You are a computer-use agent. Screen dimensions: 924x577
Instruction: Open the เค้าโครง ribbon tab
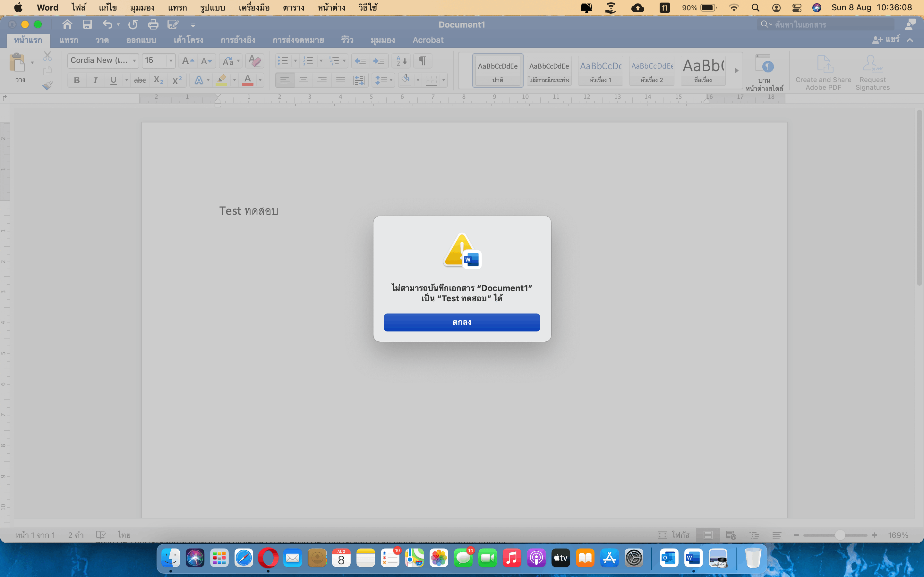coord(188,40)
